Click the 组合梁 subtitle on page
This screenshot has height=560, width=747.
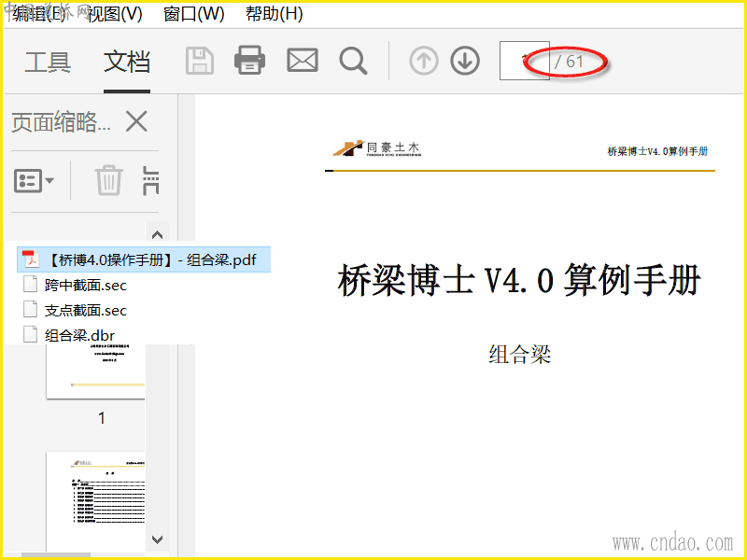tap(520, 355)
